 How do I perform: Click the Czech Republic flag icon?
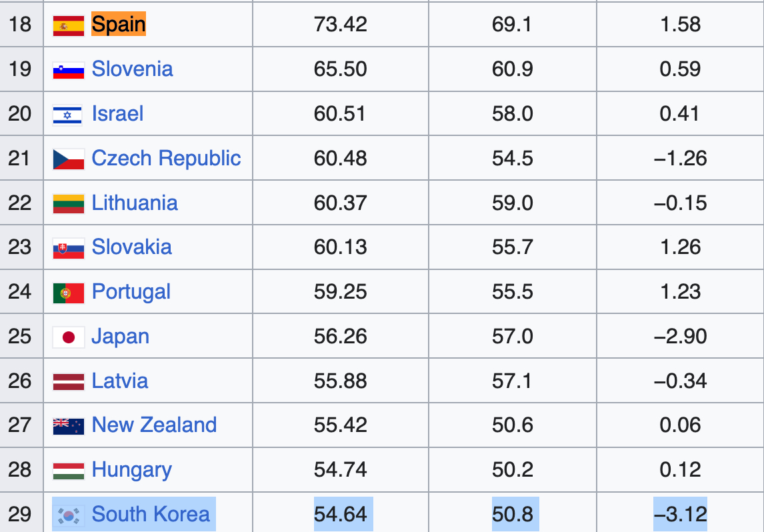pos(68,159)
